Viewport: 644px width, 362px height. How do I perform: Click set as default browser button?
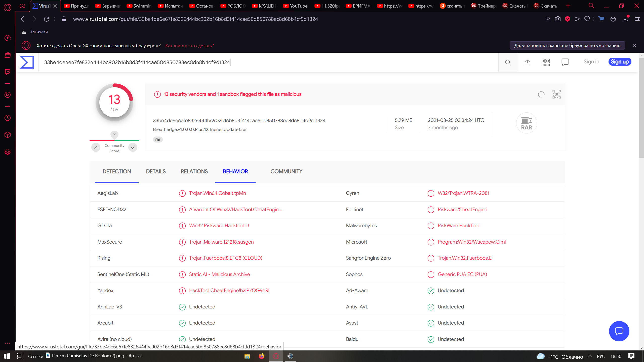pyautogui.click(x=567, y=46)
